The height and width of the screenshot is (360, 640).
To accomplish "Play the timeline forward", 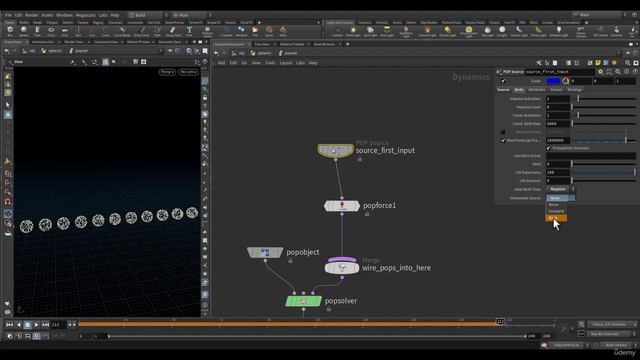I will 36,325.
